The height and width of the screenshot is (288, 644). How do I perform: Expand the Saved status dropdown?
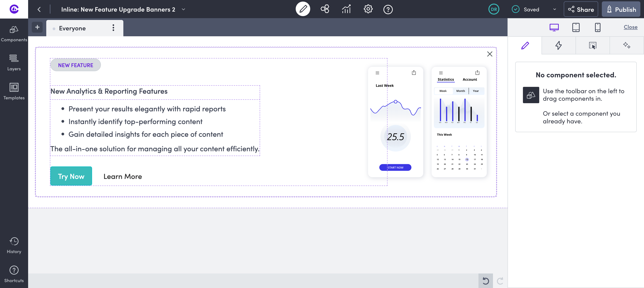[554, 10]
